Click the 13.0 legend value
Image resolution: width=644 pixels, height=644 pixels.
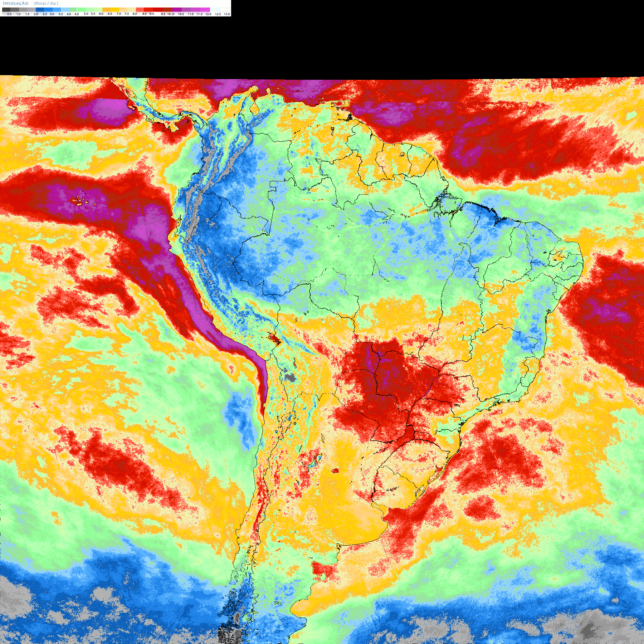click(227, 14)
